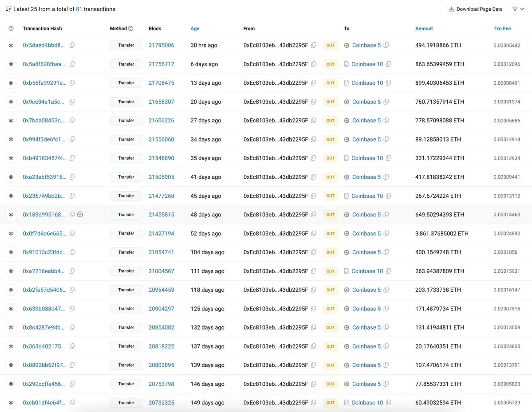
Task: Copy the Coinbase 10 address in the second row
Action: pos(389,64)
